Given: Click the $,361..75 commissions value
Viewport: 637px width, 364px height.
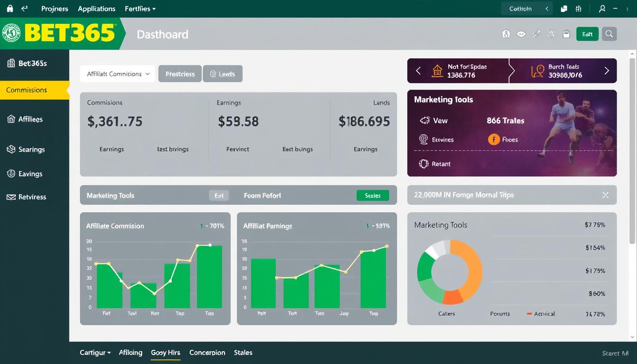Looking at the screenshot, I should (115, 122).
